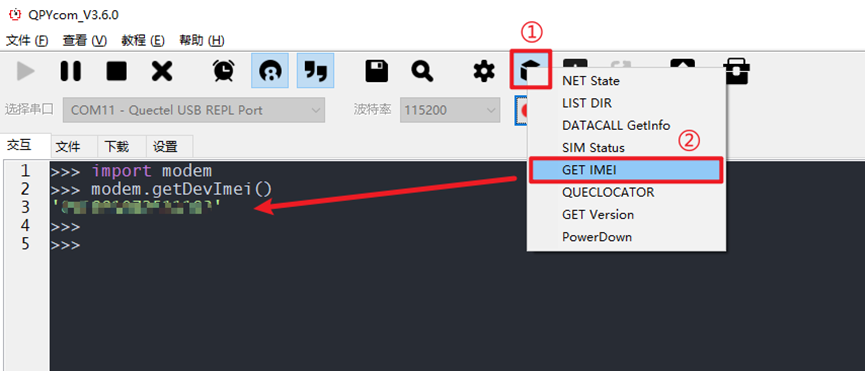865x371 pixels.
Task: Click the toolbox icon
Action: 737,71
